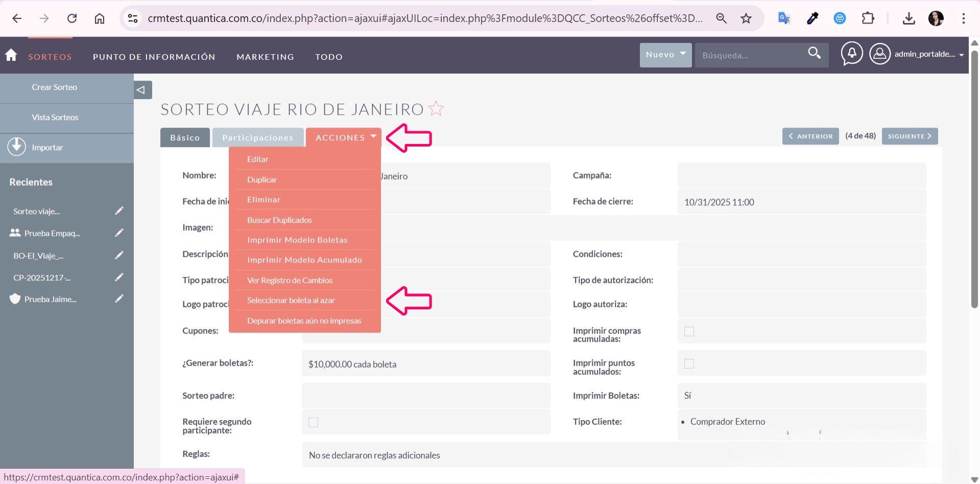Mark Sorteo Viaje Rio as favorite star
This screenshot has width=980, height=484.
click(x=436, y=109)
